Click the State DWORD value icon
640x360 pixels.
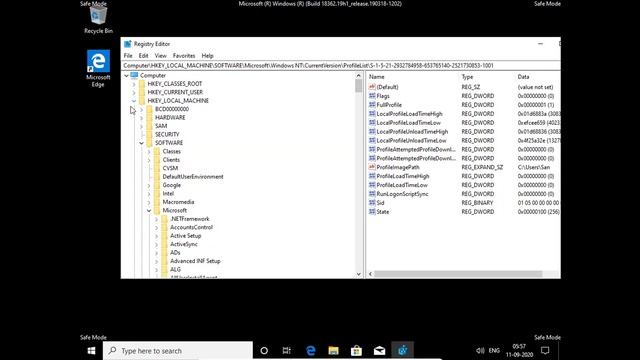(372, 212)
